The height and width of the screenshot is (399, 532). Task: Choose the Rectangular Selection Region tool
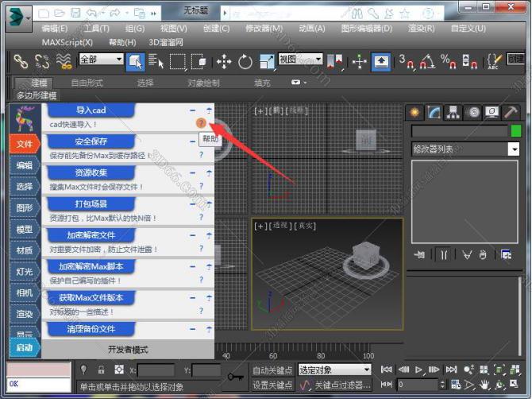(178, 62)
